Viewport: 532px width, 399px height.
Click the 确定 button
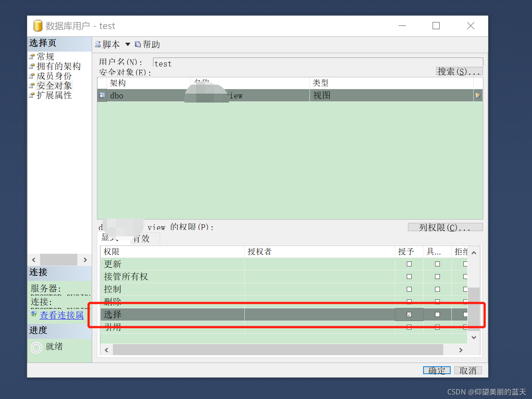tap(437, 370)
